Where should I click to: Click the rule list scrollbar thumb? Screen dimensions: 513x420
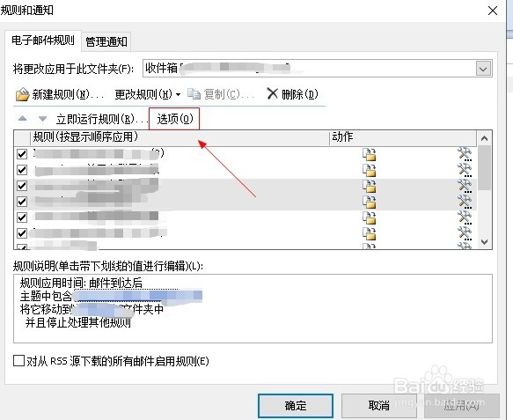click(484, 168)
